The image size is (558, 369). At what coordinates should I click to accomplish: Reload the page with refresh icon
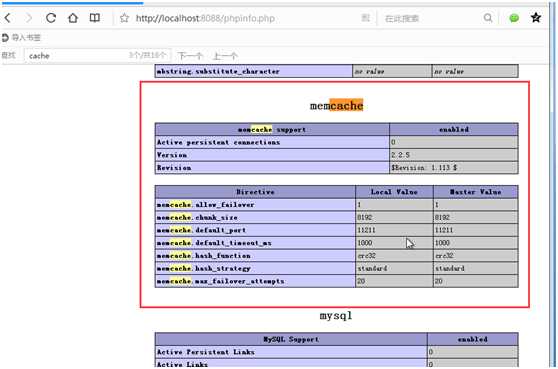(x=51, y=18)
